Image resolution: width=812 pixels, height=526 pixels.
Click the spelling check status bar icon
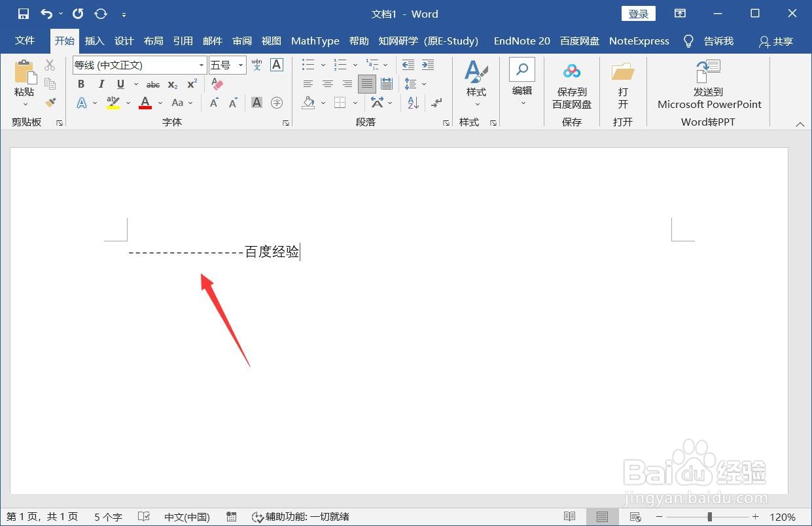point(144,517)
